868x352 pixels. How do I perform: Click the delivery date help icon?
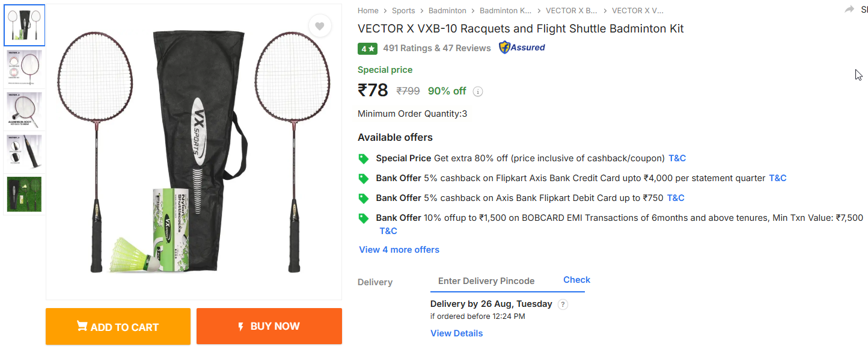click(563, 304)
